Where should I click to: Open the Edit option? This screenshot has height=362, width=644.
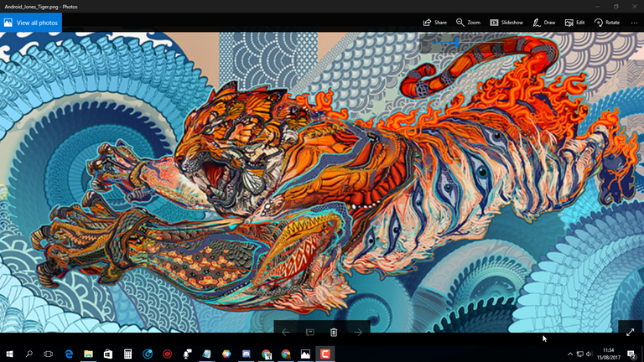coord(574,23)
